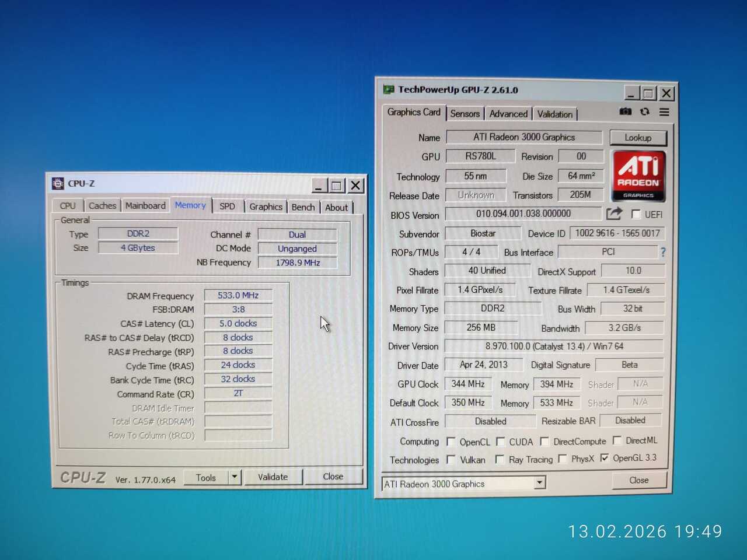This screenshot has height=560, width=747.
Task: Click the BIOS Version field in GPU-Z
Action: 523,213
